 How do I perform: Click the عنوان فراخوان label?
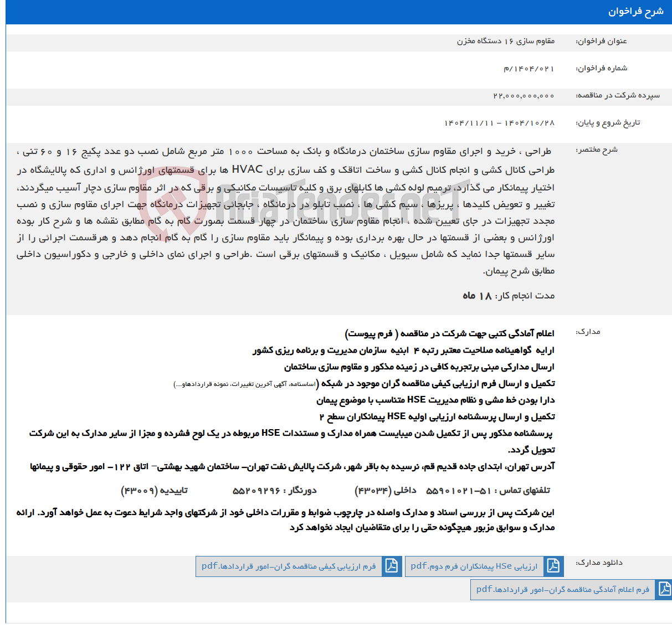(x=602, y=41)
